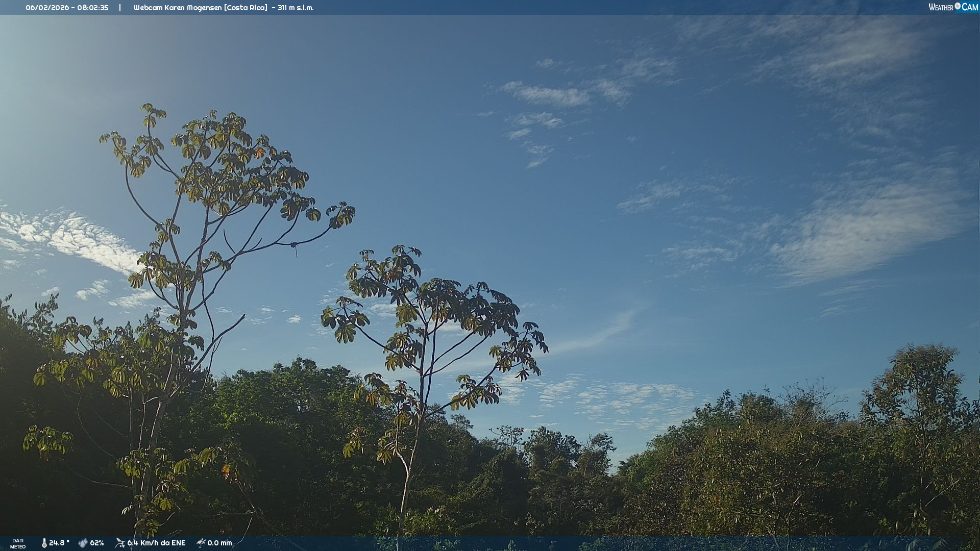
Task: Click the thermometer temperature icon
Action: pyautogui.click(x=44, y=543)
